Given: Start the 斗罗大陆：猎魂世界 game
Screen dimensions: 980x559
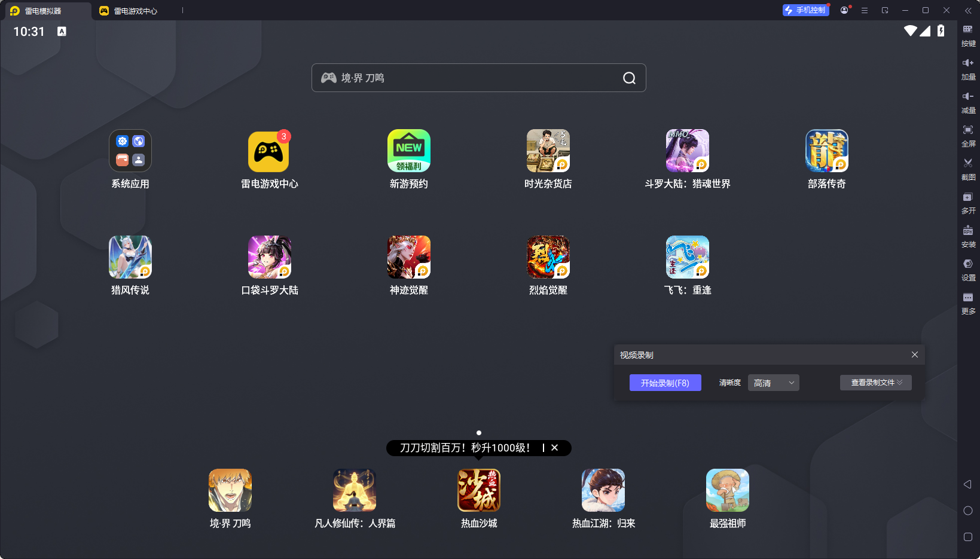Looking at the screenshot, I should [688, 151].
